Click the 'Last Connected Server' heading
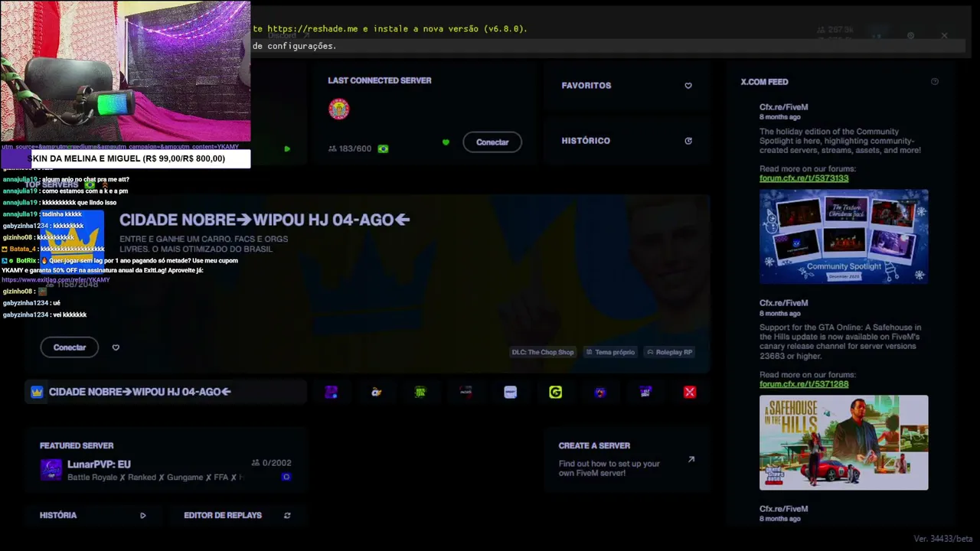The height and width of the screenshot is (551, 980). (x=380, y=80)
